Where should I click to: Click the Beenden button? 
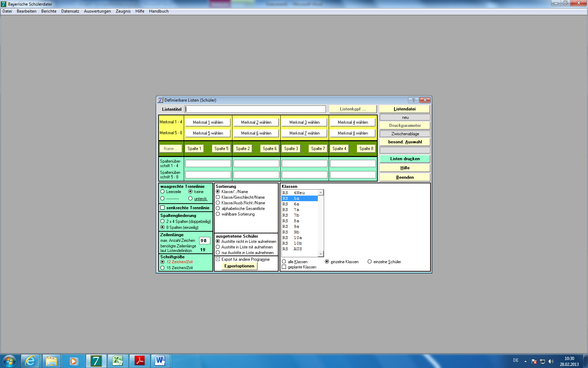coord(405,177)
